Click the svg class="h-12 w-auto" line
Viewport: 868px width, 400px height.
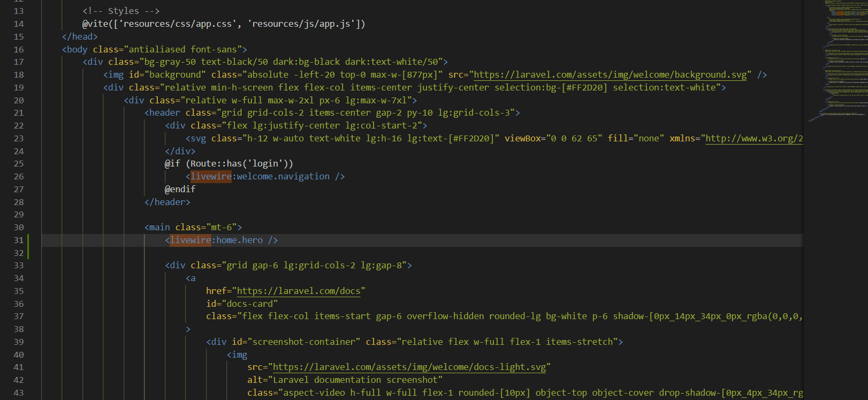tap(494, 139)
